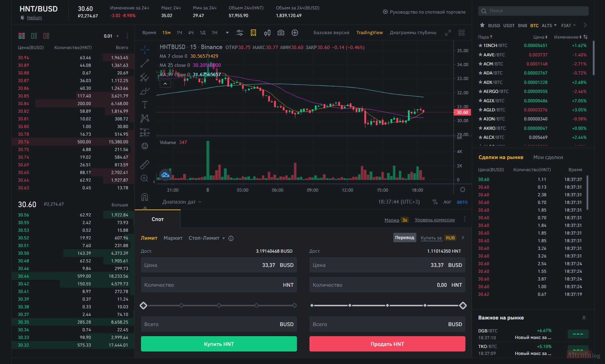Viewport: 605px width, 364px height.
Task: Toggle favorite star for ADA/BTC
Action: tap(480, 73)
